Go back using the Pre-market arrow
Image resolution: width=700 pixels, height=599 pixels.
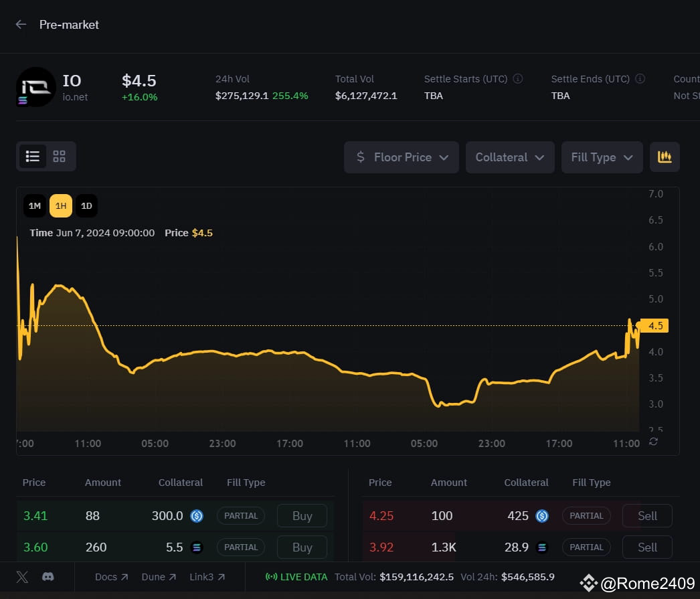pos(21,25)
